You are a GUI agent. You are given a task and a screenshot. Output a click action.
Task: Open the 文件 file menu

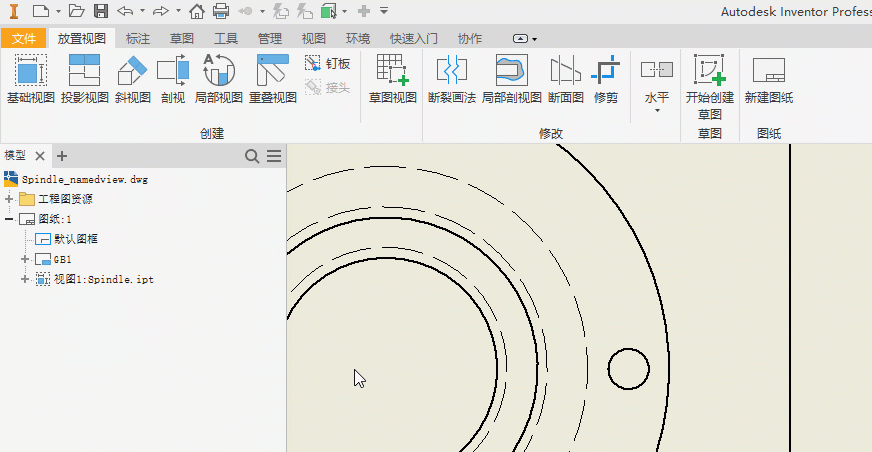pyautogui.click(x=24, y=39)
